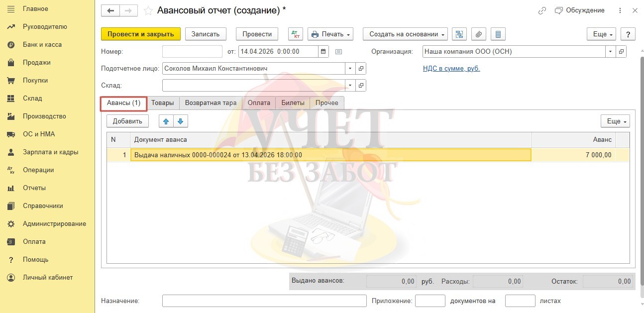Click the Назначение input field
644x313 pixels.
pos(264,301)
